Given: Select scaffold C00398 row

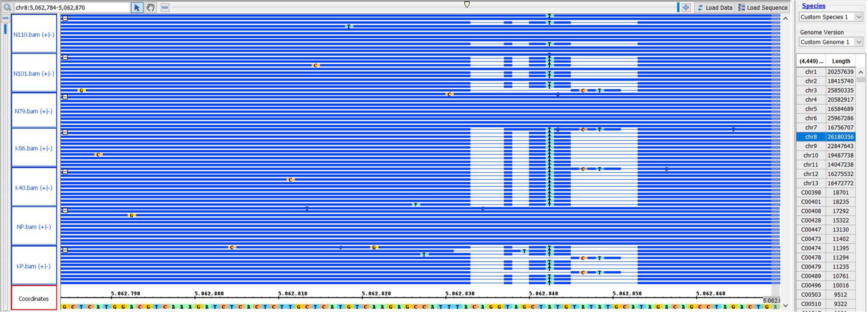Looking at the screenshot, I should click(x=826, y=192).
